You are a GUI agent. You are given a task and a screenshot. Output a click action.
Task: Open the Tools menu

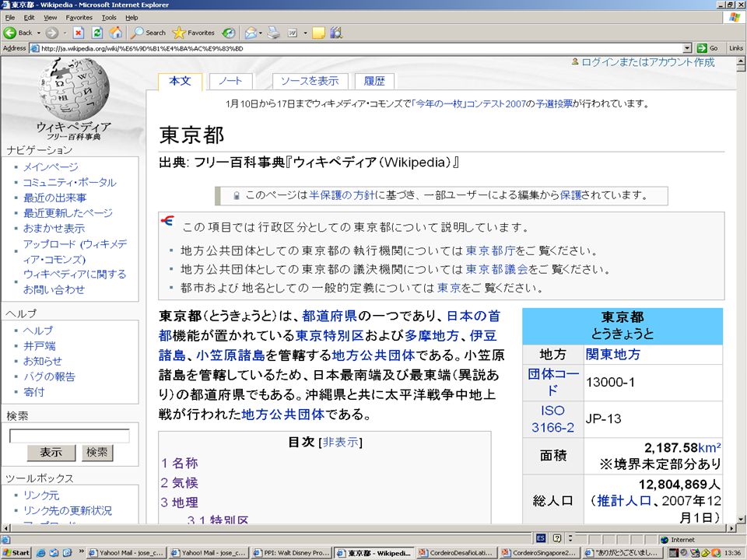pyautogui.click(x=109, y=18)
